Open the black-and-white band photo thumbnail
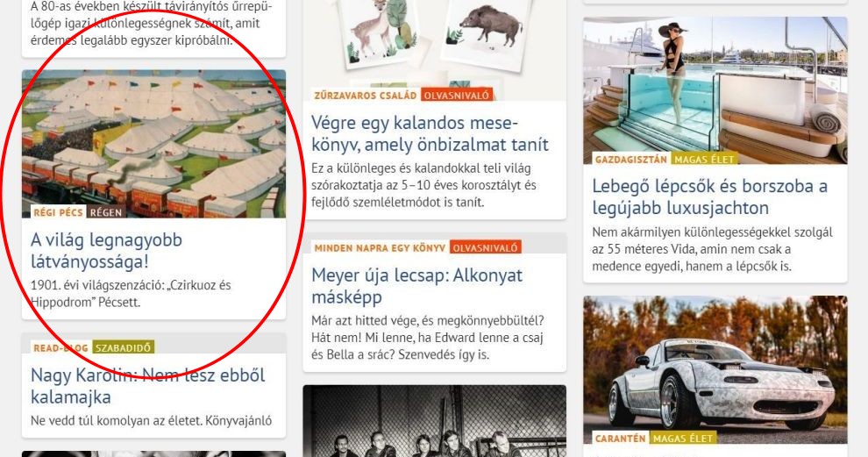Viewport: 868px width, 457px height. (435, 421)
